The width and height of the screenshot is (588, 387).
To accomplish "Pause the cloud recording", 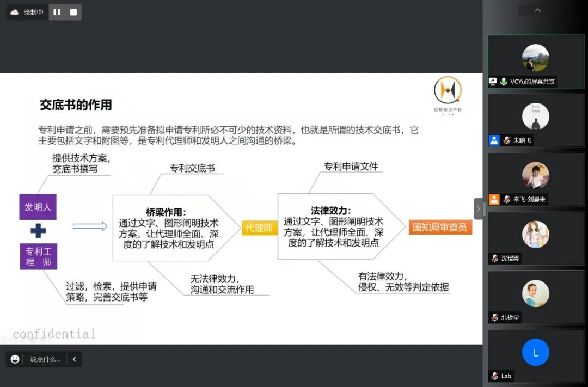I will click(57, 11).
